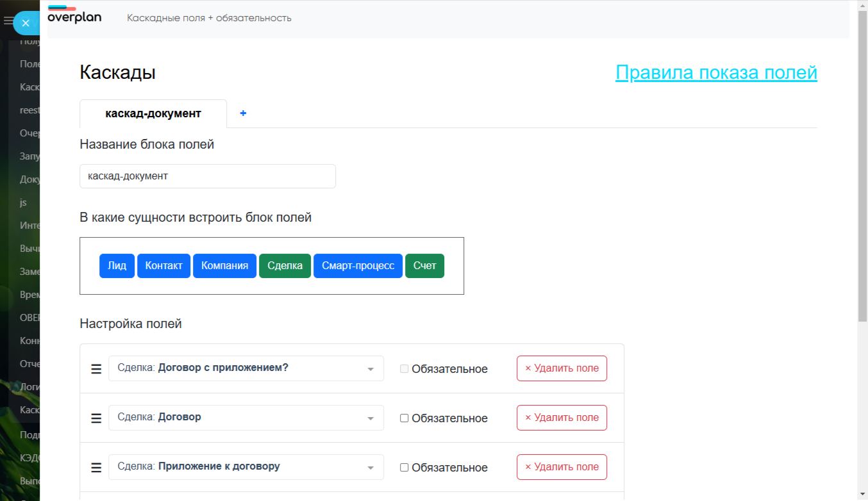Click the Overplan logo
Image resolution: width=868 pixels, height=501 pixels.
coord(74,15)
